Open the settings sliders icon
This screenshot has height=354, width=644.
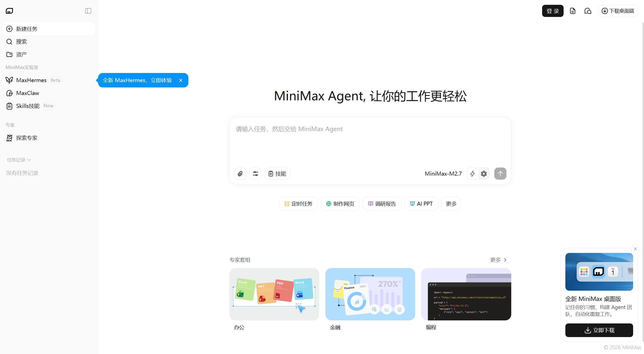tap(255, 174)
